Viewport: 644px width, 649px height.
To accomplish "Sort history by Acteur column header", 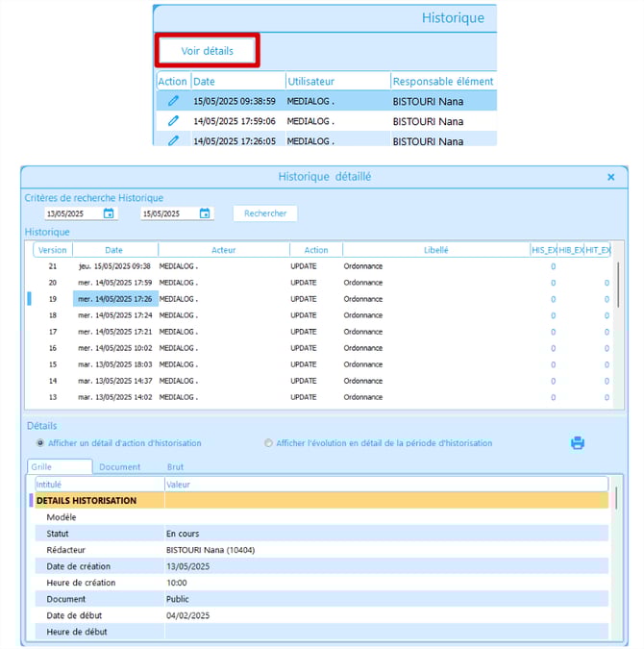I will pyautogui.click(x=223, y=250).
